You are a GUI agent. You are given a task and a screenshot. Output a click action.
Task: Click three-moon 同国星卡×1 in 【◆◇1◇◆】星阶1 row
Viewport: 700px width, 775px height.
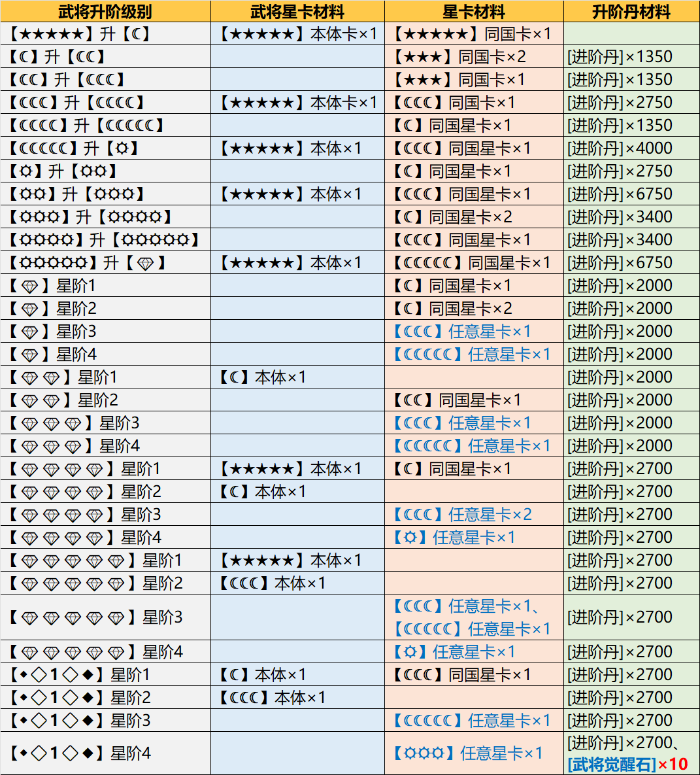tap(474, 674)
